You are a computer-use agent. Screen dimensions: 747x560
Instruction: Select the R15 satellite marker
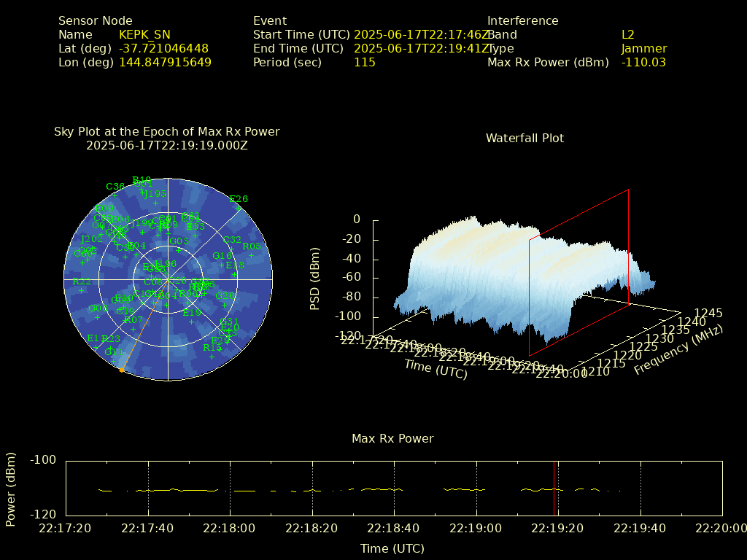(212, 357)
